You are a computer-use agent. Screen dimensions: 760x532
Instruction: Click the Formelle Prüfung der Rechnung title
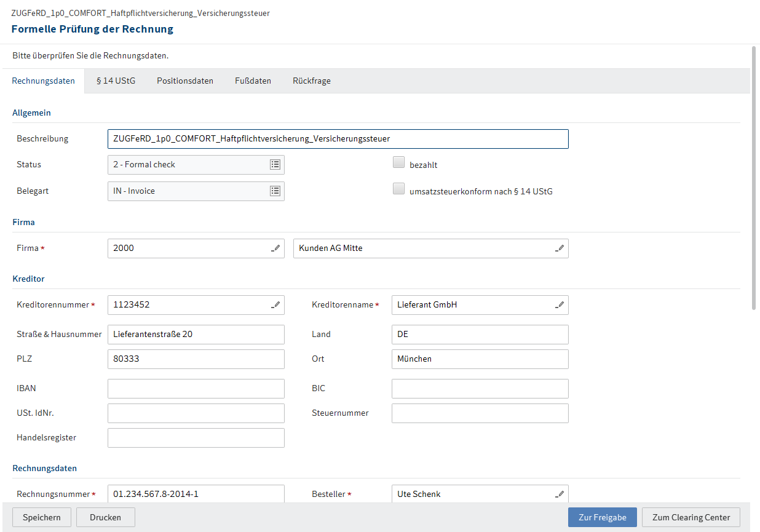pyautogui.click(x=92, y=29)
